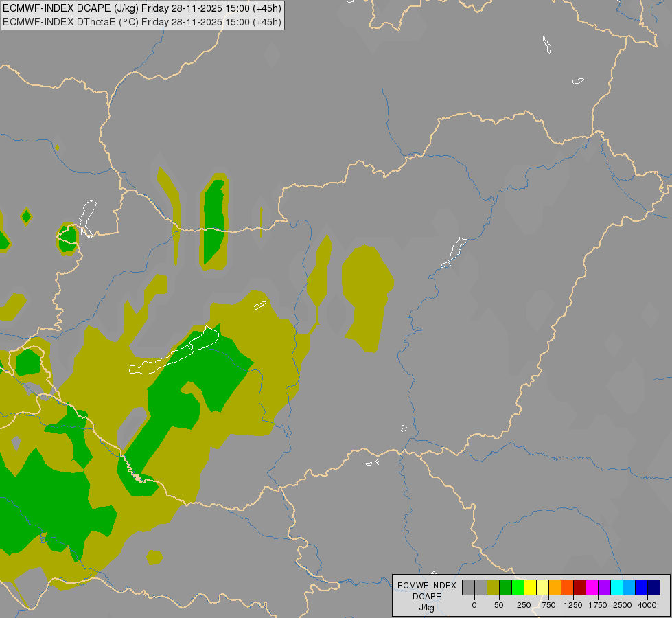This screenshot has width=672, height=618.
Task: Select the purple legend swatch
Action: click(x=604, y=587)
